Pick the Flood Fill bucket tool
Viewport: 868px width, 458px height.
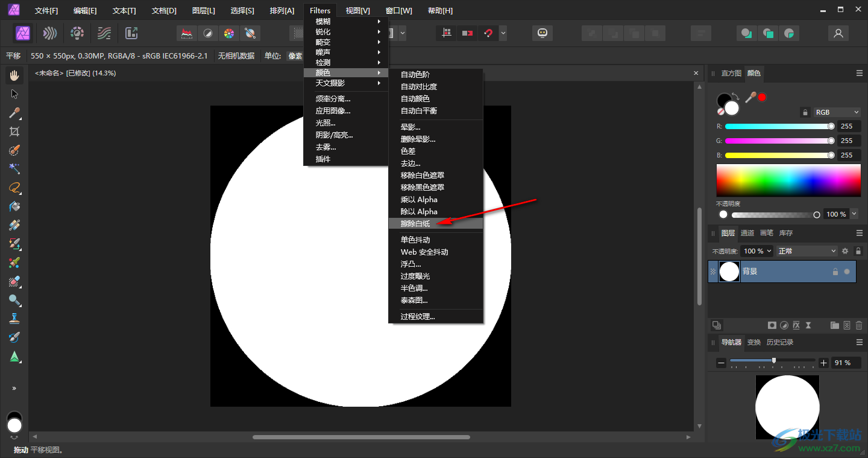(14, 206)
